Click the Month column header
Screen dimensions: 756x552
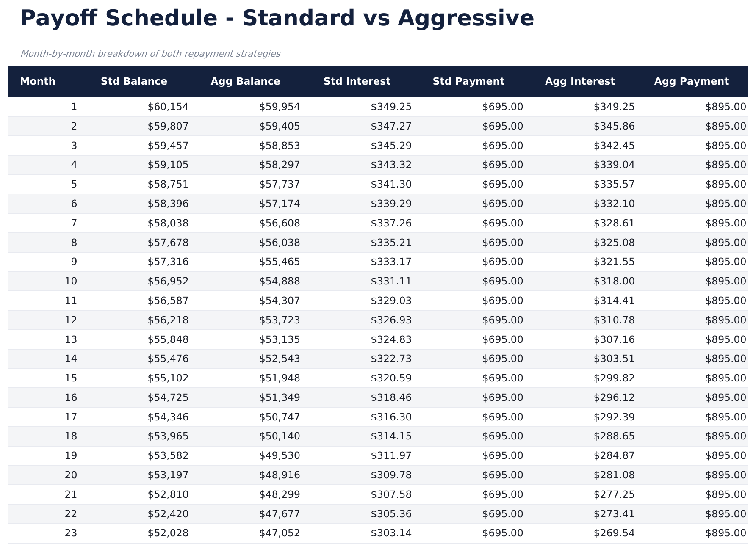[38, 81]
